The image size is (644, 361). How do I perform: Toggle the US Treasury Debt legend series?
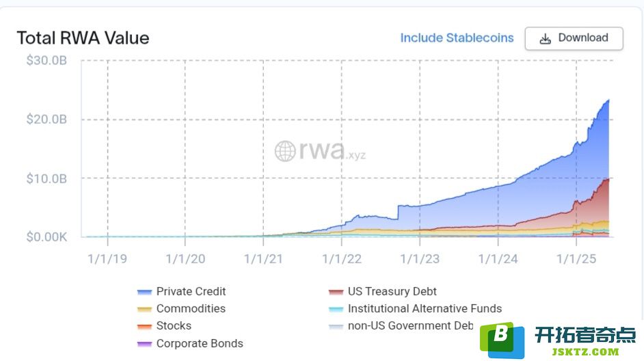point(382,291)
